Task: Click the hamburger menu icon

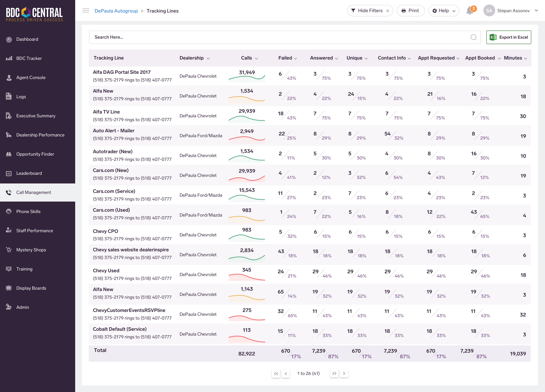Action: 86,11
